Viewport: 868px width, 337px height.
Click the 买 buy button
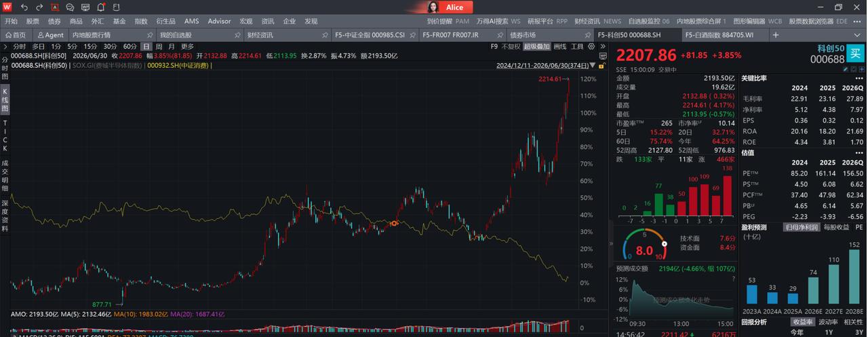click(x=857, y=52)
